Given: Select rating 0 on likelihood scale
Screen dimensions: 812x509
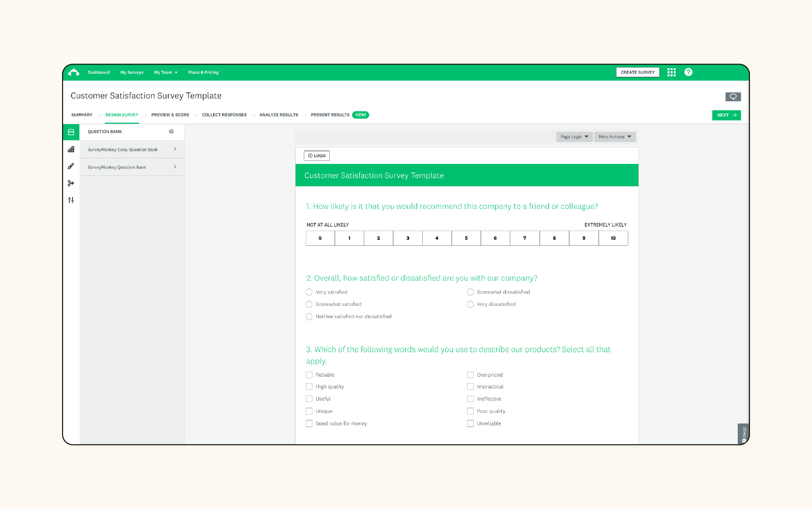Looking at the screenshot, I should 320,238.
